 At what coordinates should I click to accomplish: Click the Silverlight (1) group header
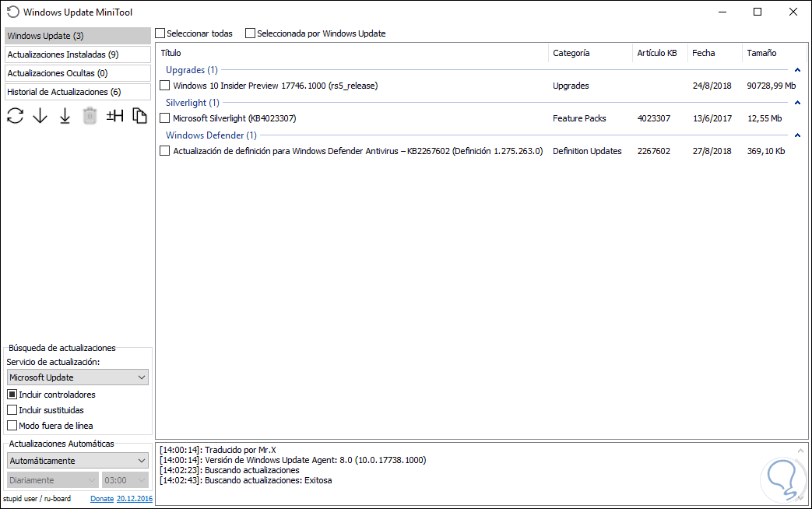[x=192, y=103]
